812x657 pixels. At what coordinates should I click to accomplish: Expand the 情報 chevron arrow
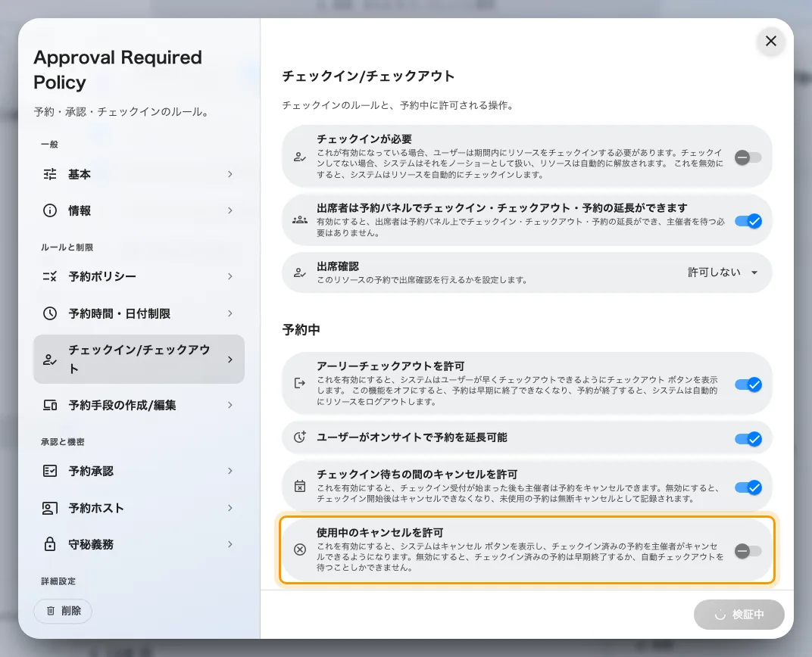click(230, 210)
